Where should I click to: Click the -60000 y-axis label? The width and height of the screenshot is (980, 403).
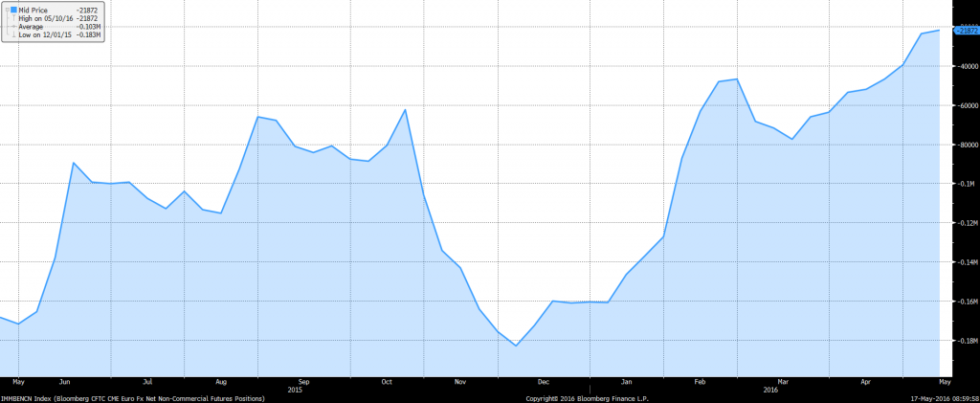pyautogui.click(x=968, y=105)
